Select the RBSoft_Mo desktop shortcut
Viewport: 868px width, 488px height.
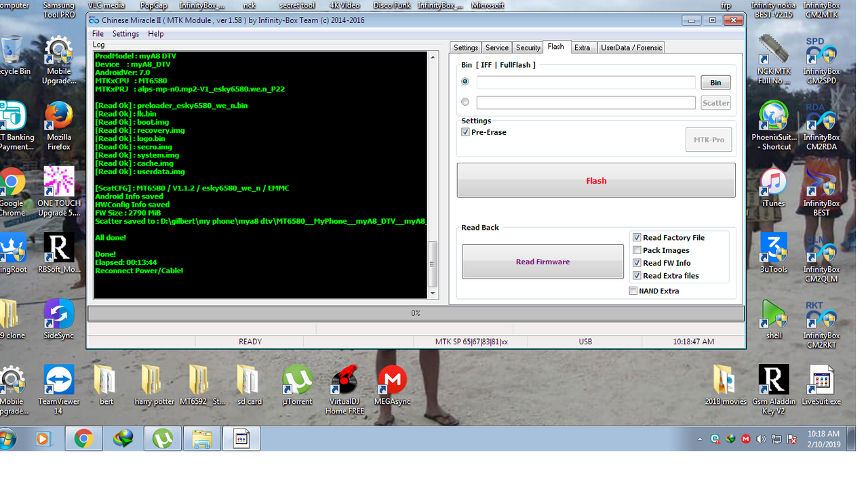pyautogui.click(x=59, y=253)
